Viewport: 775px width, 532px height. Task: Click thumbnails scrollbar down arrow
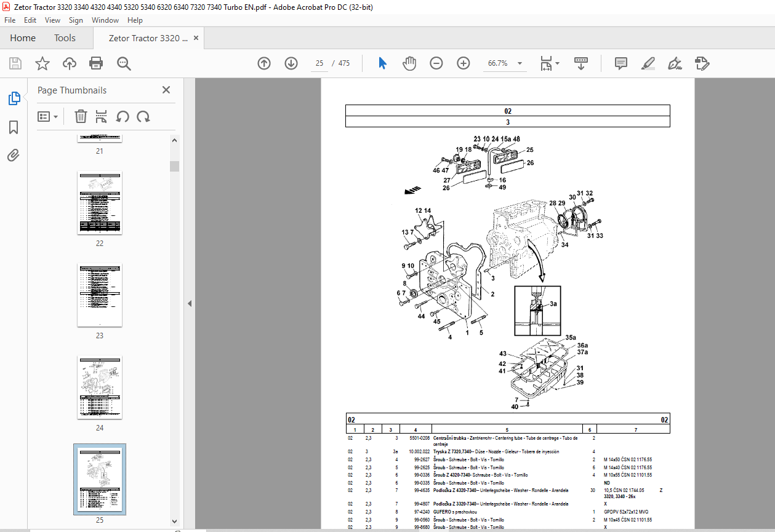click(x=175, y=522)
